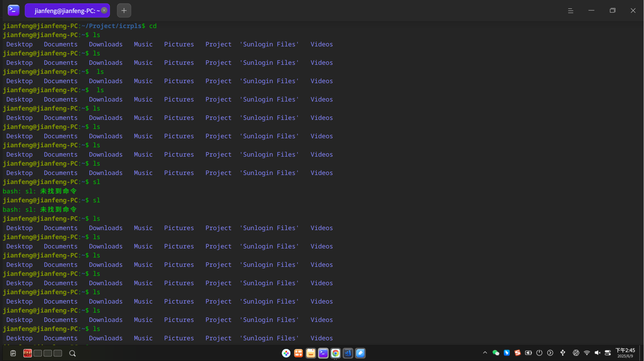
Task: Open the power shutdown tray icon
Action: click(540, 353)
